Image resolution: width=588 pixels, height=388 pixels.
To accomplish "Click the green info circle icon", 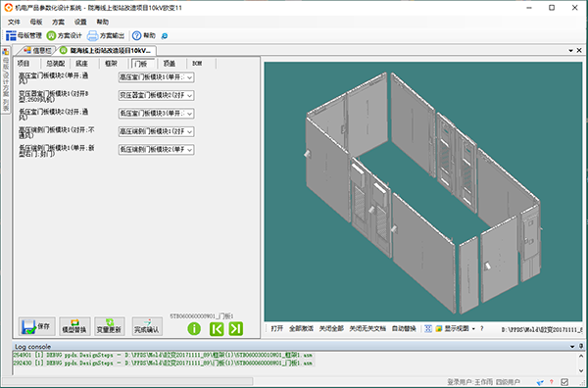I will click(x=194, y=329).
